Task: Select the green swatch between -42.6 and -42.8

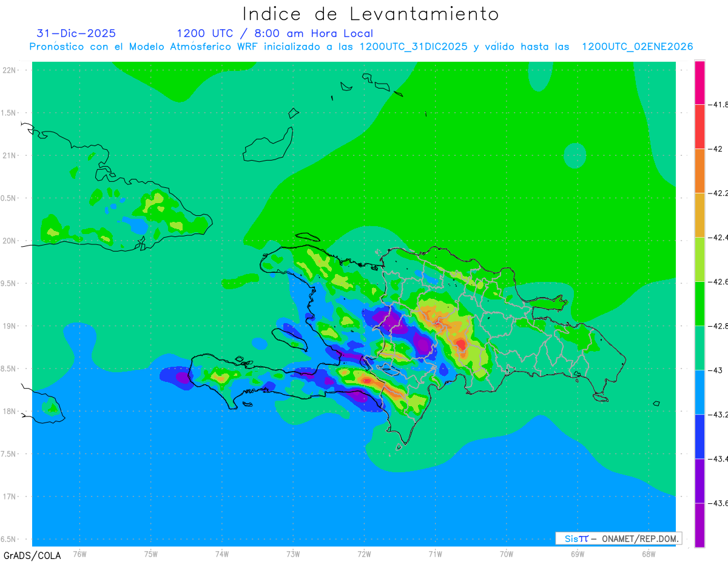Action: pyautogui.click(x=699, y=303)
